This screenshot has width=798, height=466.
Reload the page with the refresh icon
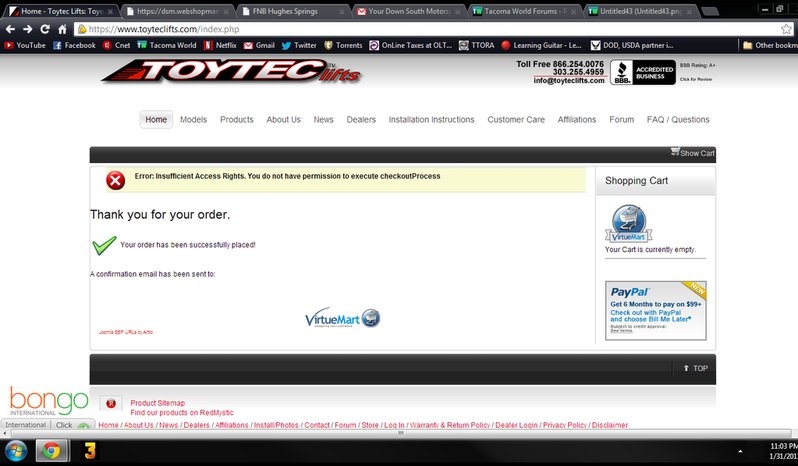point(45,29)
